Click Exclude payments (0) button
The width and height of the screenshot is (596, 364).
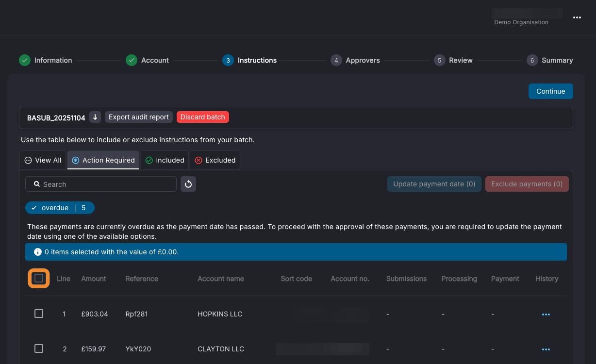click(x=527, y=184)
